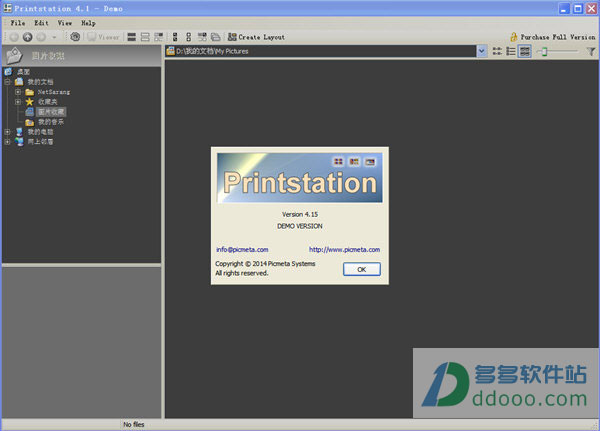
Task: Click the refresh icon beside Viewer
Action: 75,37
